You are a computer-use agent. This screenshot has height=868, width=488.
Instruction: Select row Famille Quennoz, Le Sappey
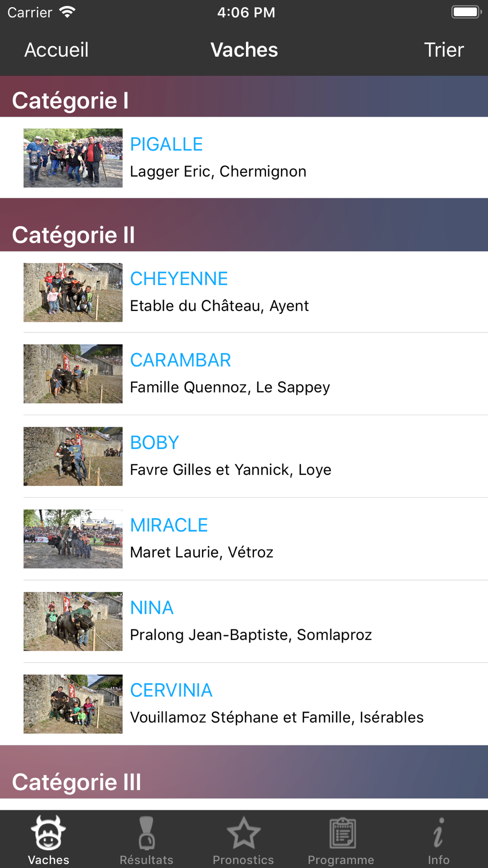230,387
